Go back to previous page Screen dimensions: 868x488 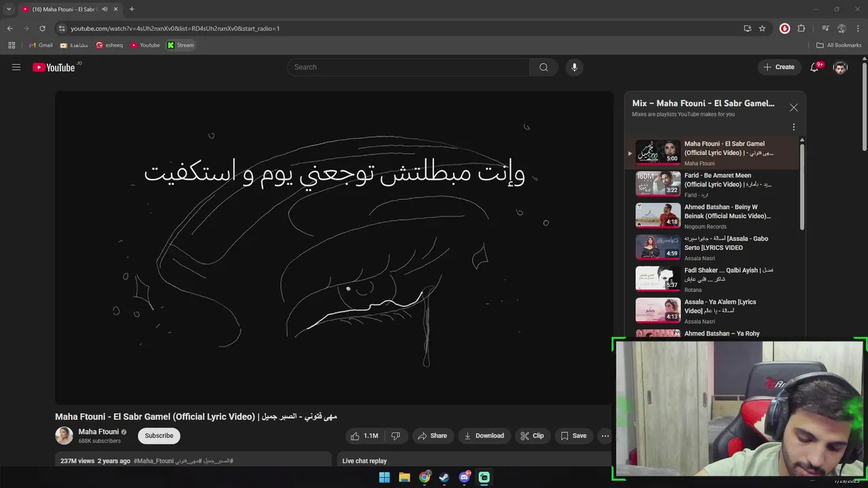[9, 28]
